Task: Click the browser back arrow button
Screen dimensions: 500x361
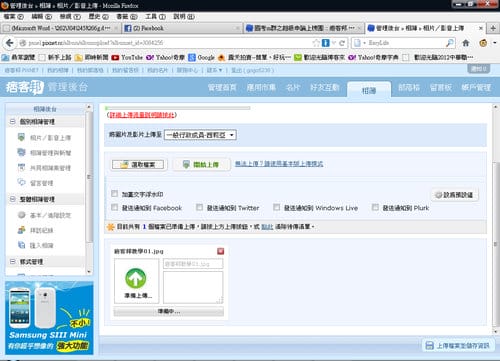Action: click(x=10, y=43)
